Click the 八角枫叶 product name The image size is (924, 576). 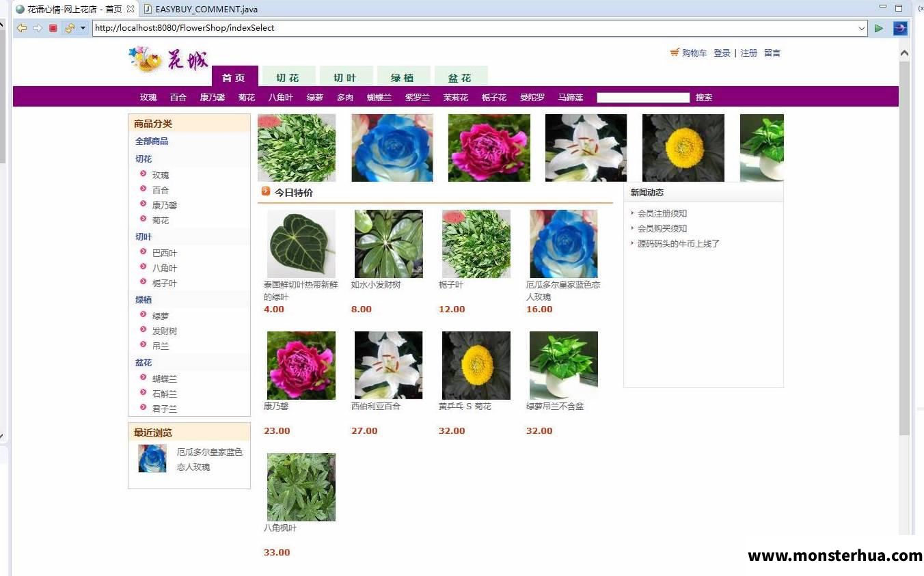pos(280,528)
